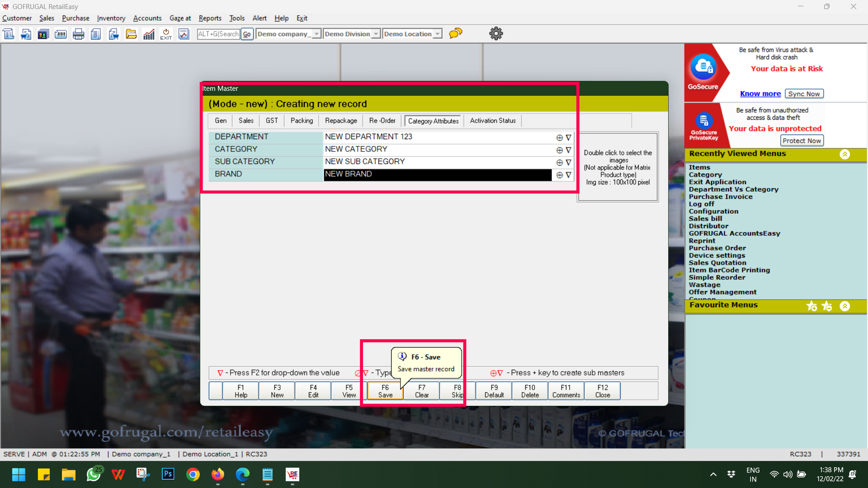Open the yellow folder toolbar icon
This screenshot has height=488, width=868.
pyautogui.click(x=131, y=34)
